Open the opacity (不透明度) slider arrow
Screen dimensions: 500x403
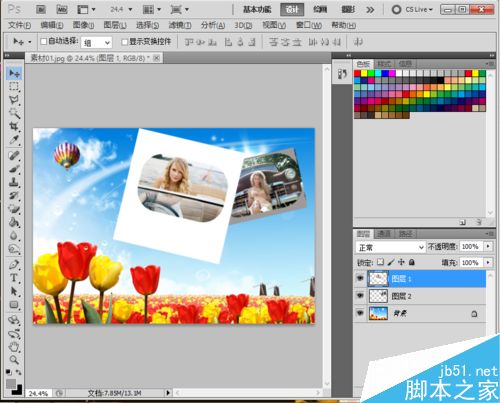click(488, 247)
